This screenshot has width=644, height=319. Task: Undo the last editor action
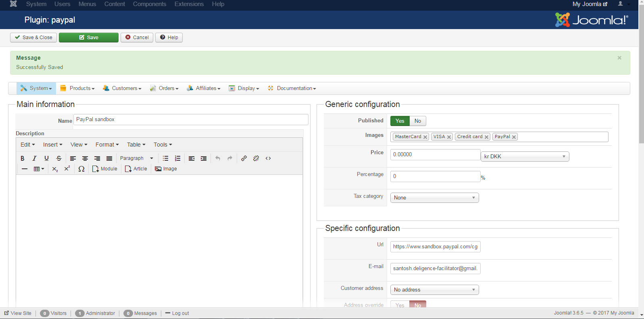pos(218,158)
